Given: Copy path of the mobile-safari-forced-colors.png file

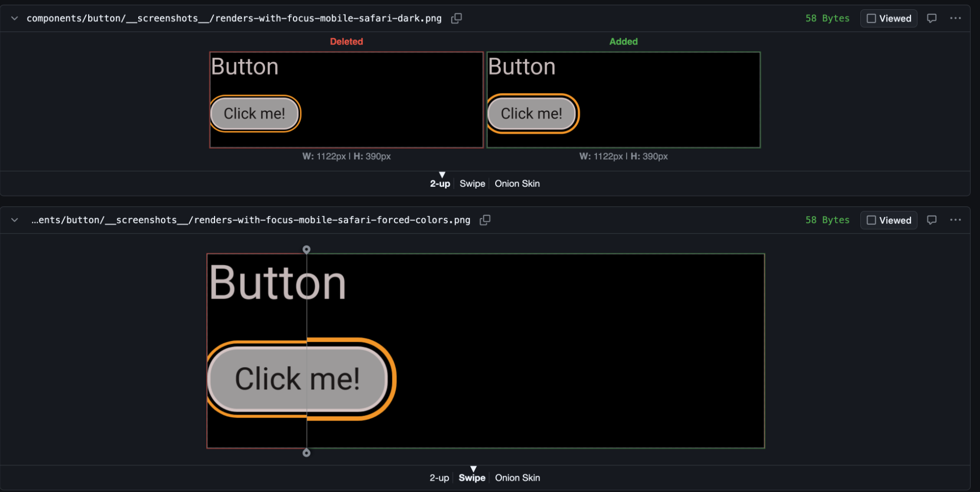Looking at the screenshot, I should pos(485,220).
